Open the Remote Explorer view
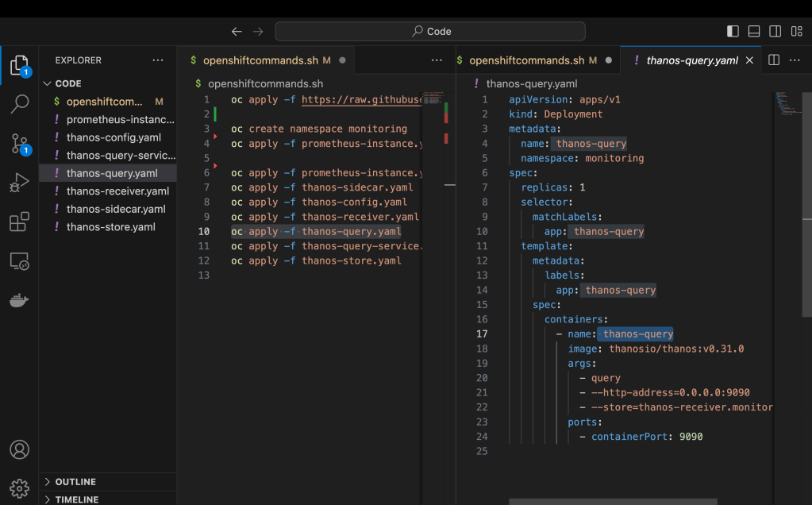812x505 pixels. click(19, 261)
